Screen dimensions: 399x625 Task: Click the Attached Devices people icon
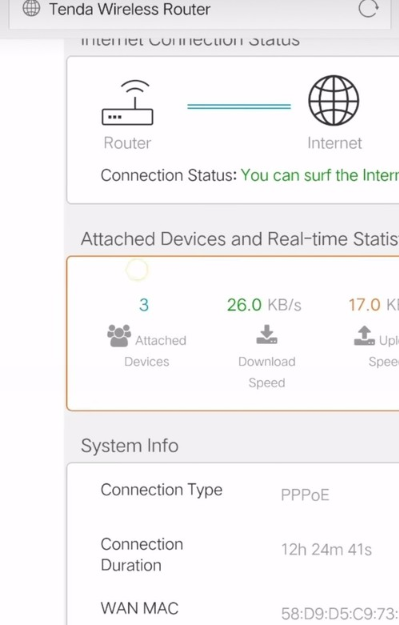pyautogui.click(x=119, y=336)
